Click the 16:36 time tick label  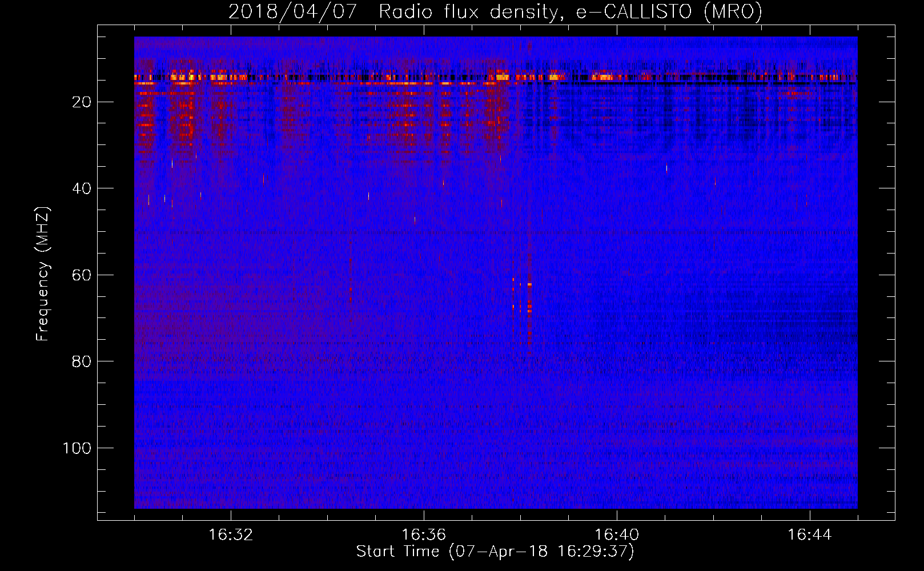coord(424,535)
